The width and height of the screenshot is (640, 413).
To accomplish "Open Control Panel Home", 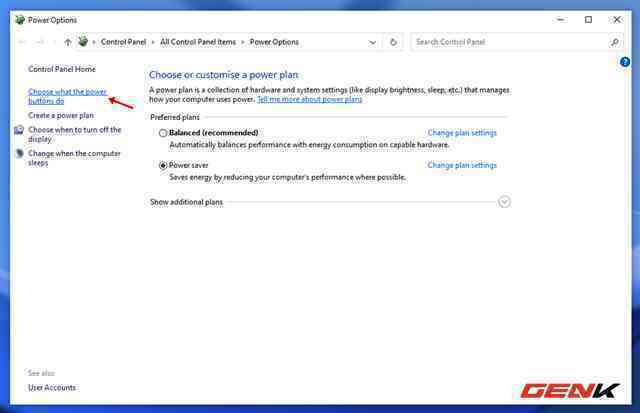I will (x=62, y=69).
